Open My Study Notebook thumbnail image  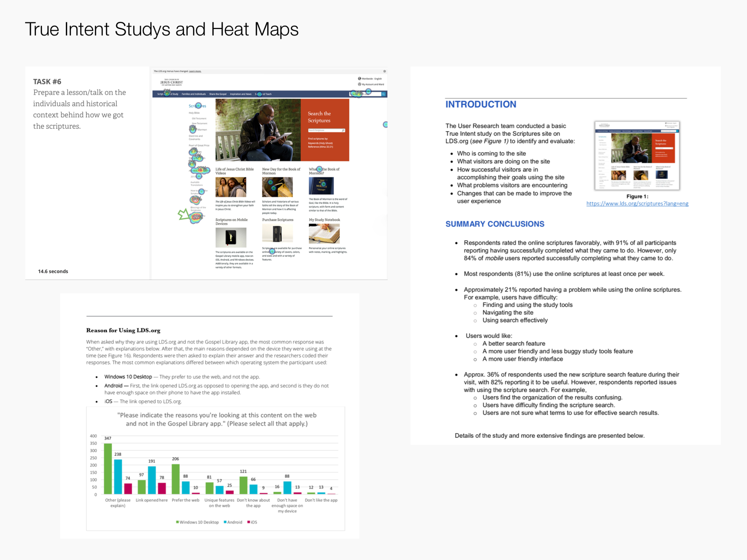(324, 234)
